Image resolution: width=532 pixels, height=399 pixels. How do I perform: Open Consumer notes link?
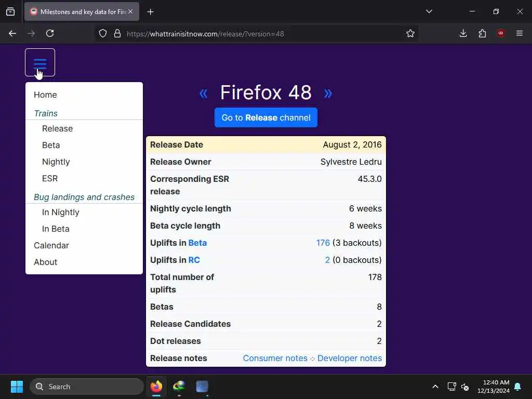click(275, 358)
